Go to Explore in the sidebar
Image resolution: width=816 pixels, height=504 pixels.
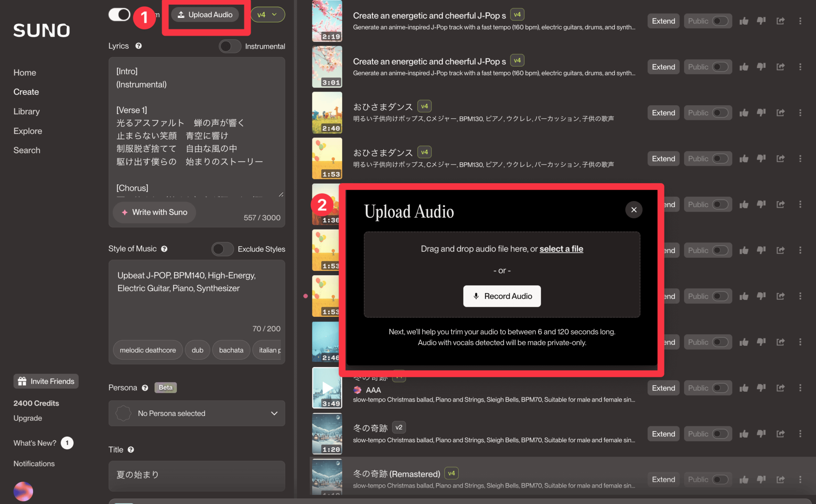point(28,131)
